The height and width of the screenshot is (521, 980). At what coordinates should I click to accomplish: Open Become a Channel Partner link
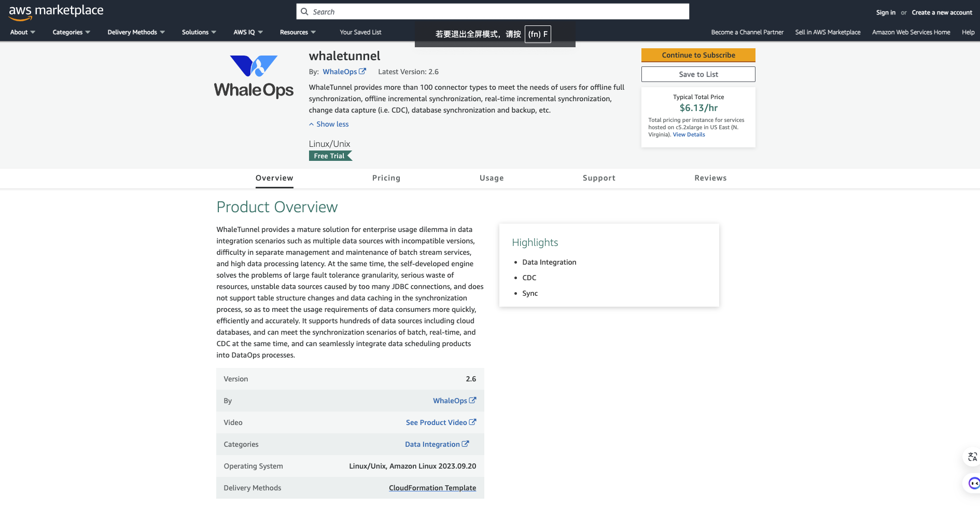(x=747, y=32)
